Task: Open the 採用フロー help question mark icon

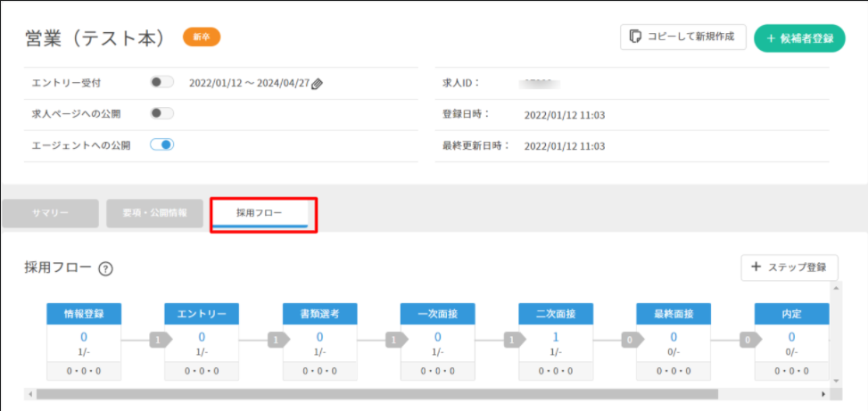Action: tap(105, 268)
